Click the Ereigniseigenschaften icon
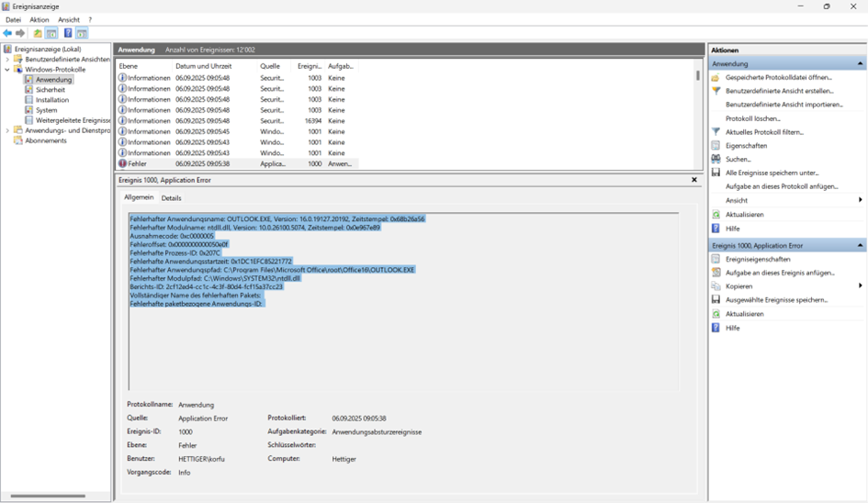This screenshot has width=868, height=503. (x=716, y=259)
